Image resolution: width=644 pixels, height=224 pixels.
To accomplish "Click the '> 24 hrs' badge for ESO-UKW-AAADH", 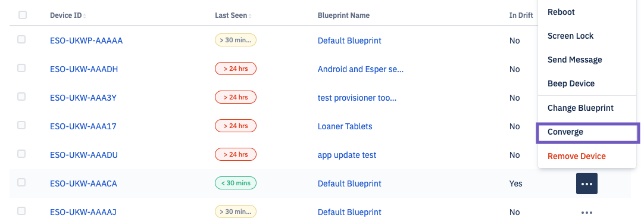I will (235, 69).
